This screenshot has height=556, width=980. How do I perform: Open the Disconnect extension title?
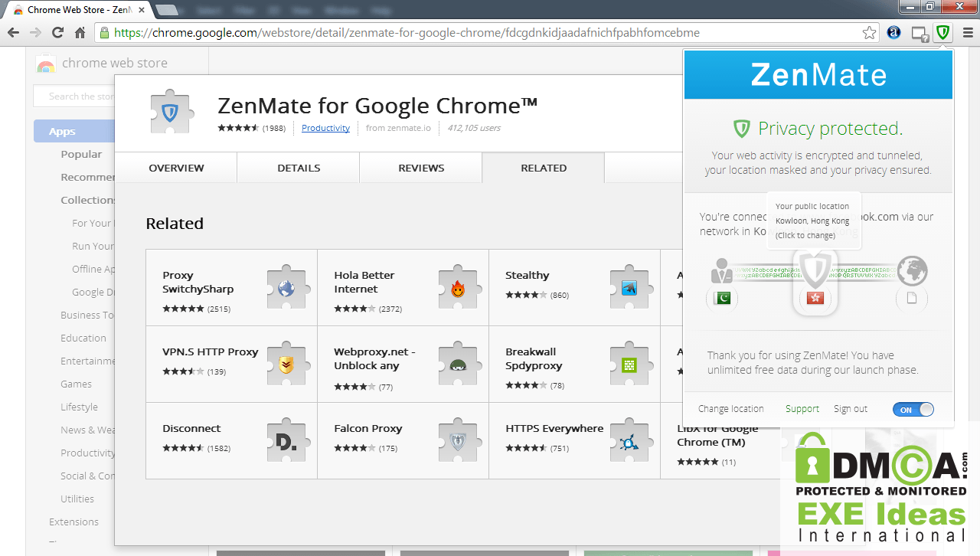coord(191,428)
